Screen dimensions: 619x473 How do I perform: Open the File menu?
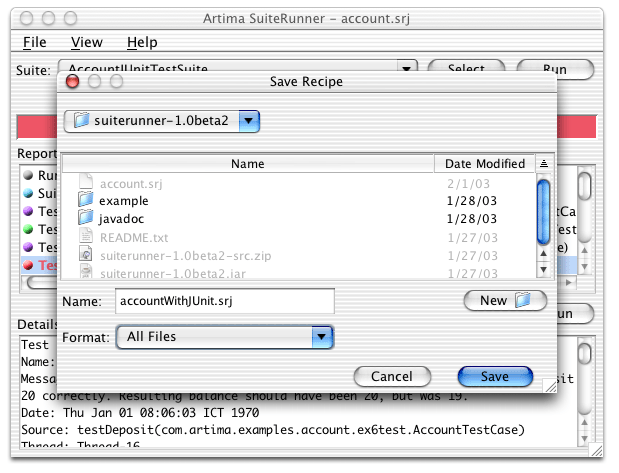coord(34,42)
